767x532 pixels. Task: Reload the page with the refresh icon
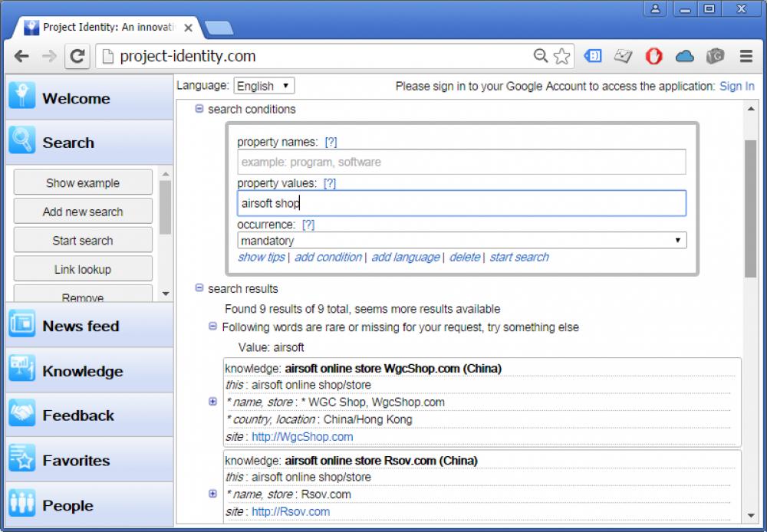[x=77, y=55]
